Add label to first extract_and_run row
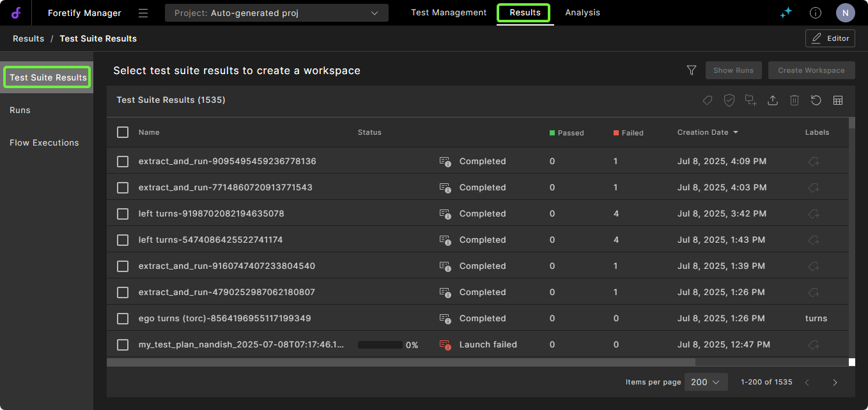This screenshot has width=868, height=410. tap(814, 162)
